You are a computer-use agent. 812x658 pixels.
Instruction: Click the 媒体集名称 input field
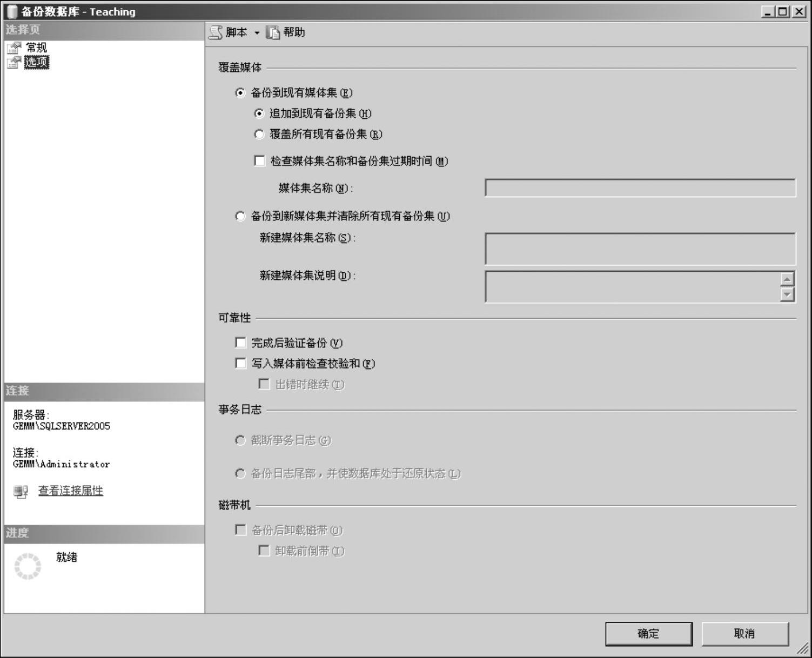(640, 188)
